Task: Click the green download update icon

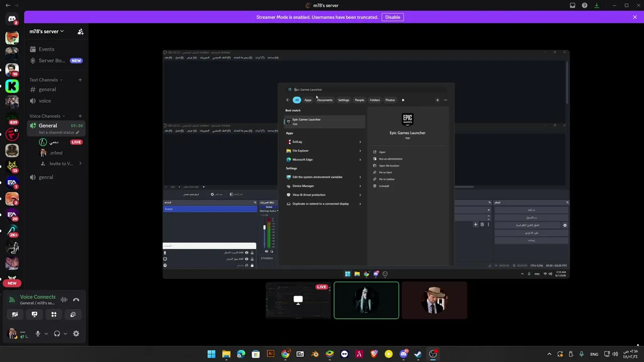Action: click(x=597, y=6)
